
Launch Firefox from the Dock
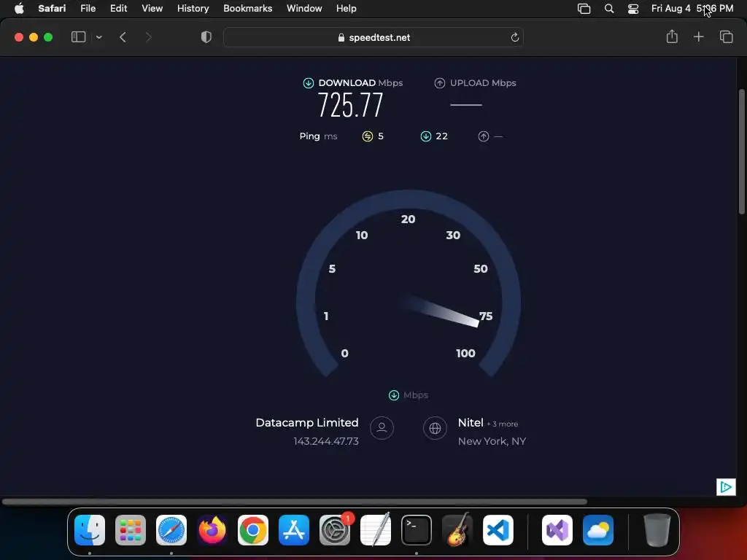pyautogui.click(x=212, y=530)
